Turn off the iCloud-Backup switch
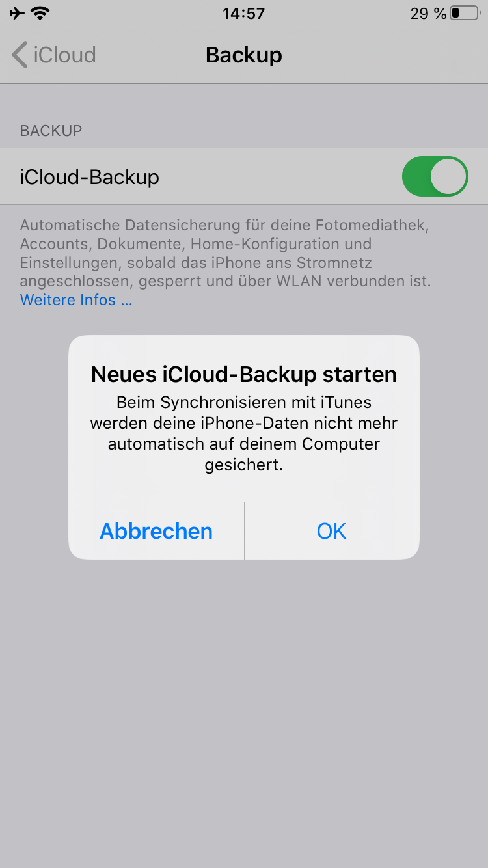The width and height of the screenshot is (488, 868). [x=435, y=176]
